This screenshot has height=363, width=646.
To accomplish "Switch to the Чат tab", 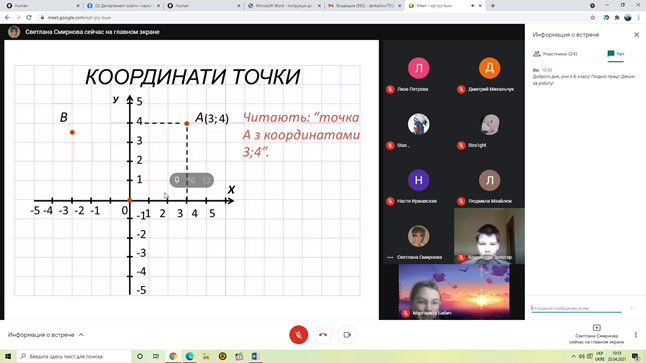I will click(x=616, y=54).
